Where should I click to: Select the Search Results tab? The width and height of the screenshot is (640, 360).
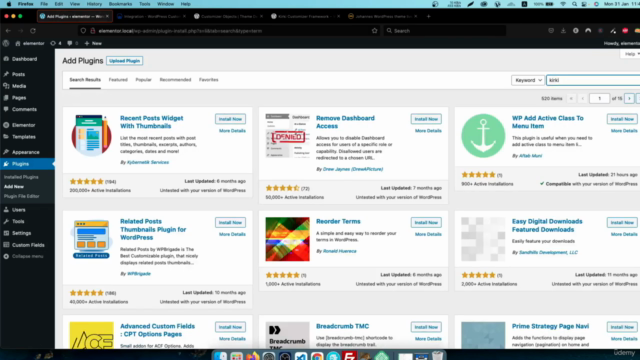click(x=85, y=80)
